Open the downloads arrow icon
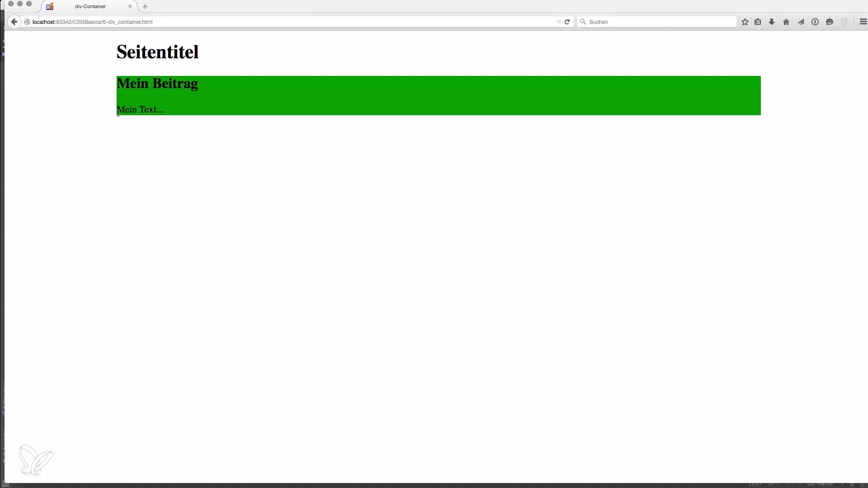The image size is (868, 488). point(772,22)
